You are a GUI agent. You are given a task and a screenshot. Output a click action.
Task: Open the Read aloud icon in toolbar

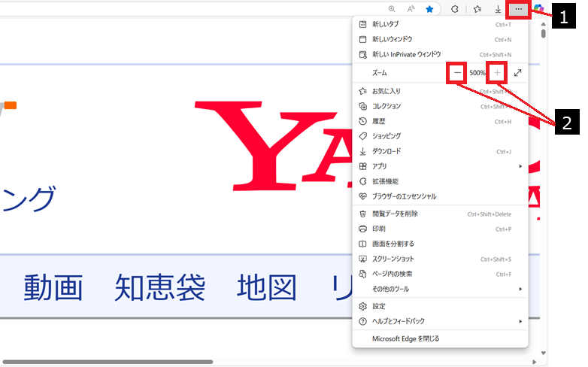pyautogui.click(x=411, y=8)
